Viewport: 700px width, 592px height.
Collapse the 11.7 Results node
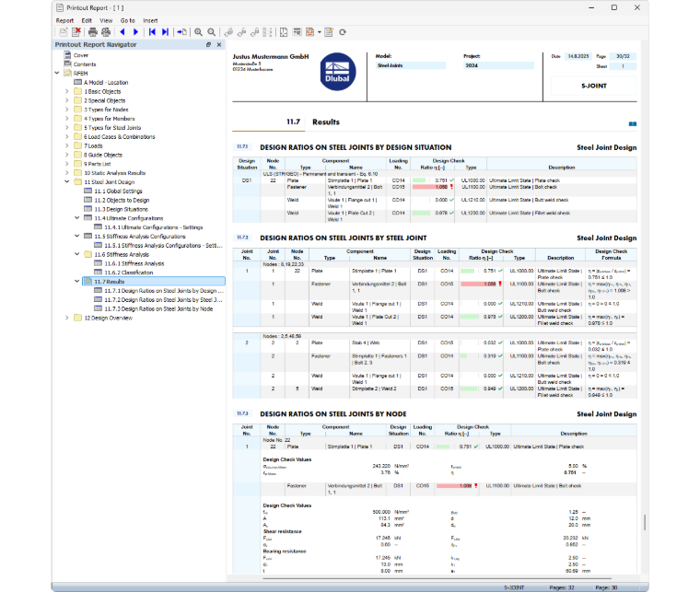[76, 281]
